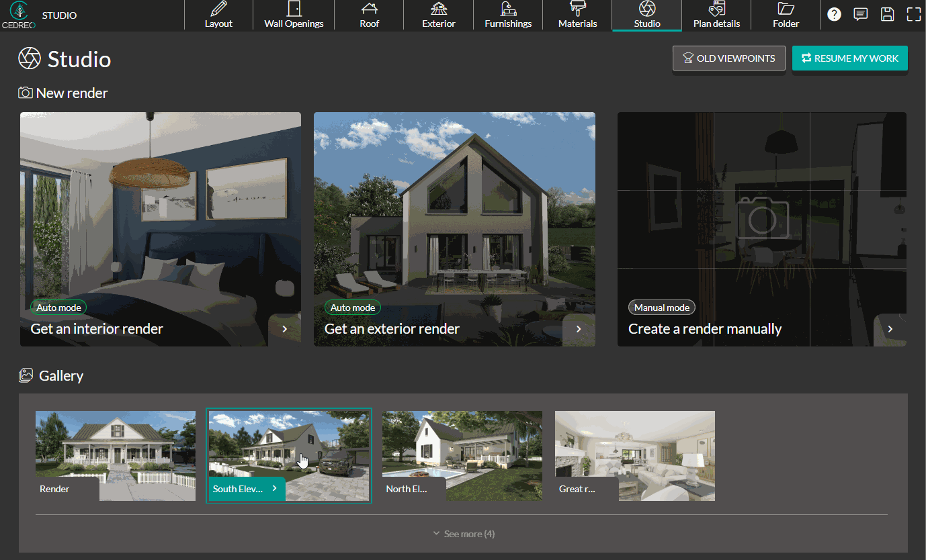Open the help question mark icon
The height and width of the screenshot is (560, 926).
click(834, 15)
